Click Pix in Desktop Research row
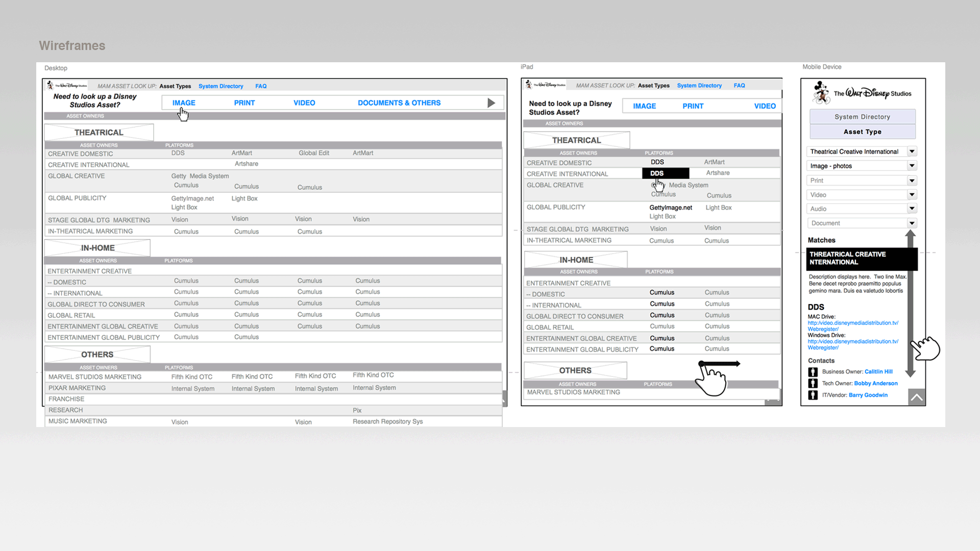980x551 pixels. 357,410
